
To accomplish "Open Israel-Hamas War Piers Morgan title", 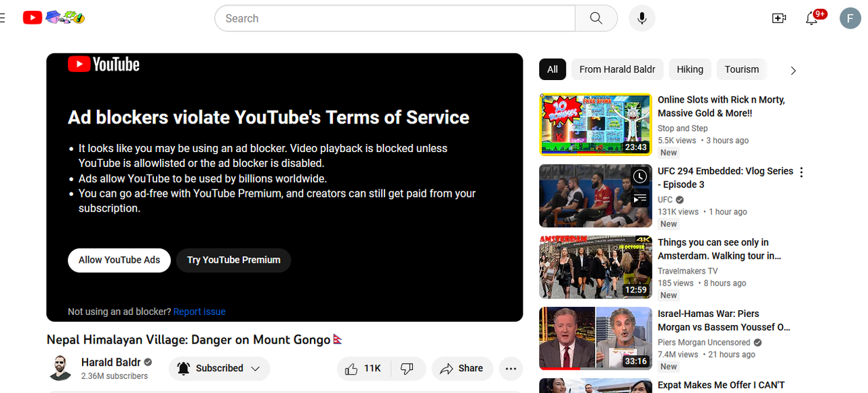I will pos(724,320).
